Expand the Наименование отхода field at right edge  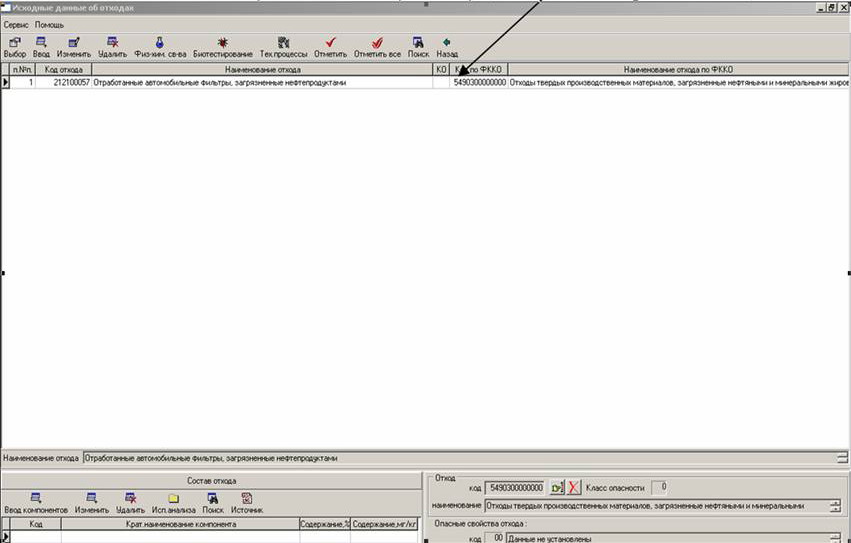click(x=842, y=458)
